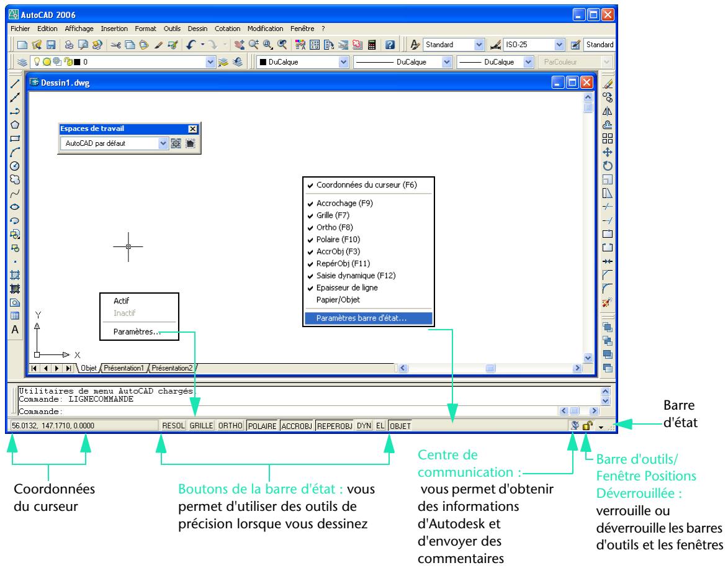Open the Standard text style dropdown

point(479,45)
